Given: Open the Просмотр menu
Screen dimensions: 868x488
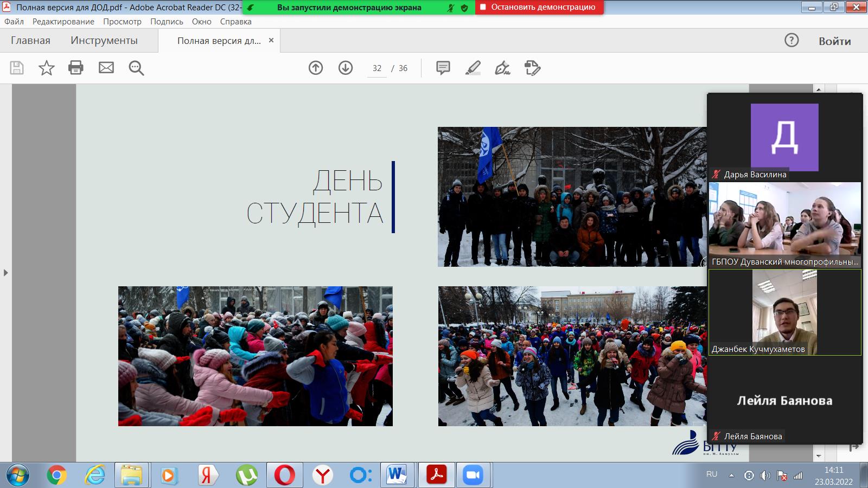Looking at the screenshot, I should pyautogui.click(x=122, y=22).
